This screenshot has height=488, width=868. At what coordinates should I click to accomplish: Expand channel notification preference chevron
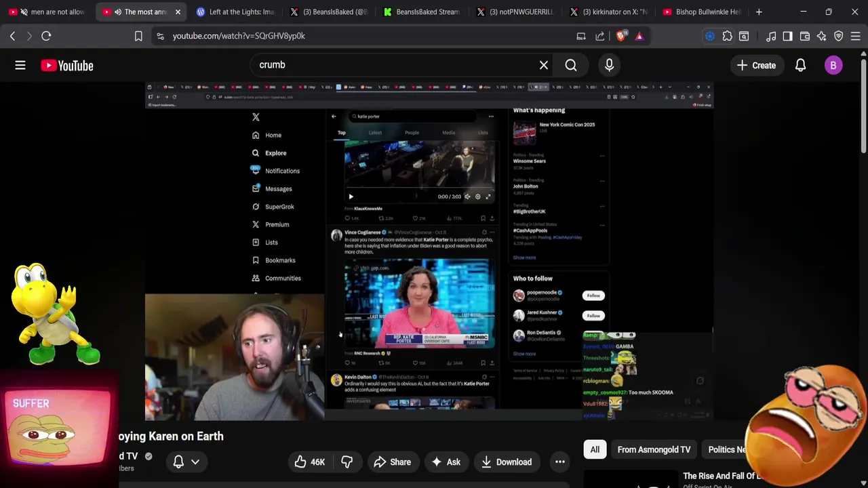coord(195,462)
